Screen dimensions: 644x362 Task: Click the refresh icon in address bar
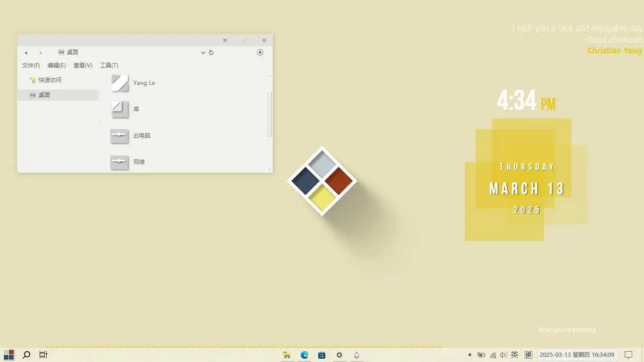[211, 53]
